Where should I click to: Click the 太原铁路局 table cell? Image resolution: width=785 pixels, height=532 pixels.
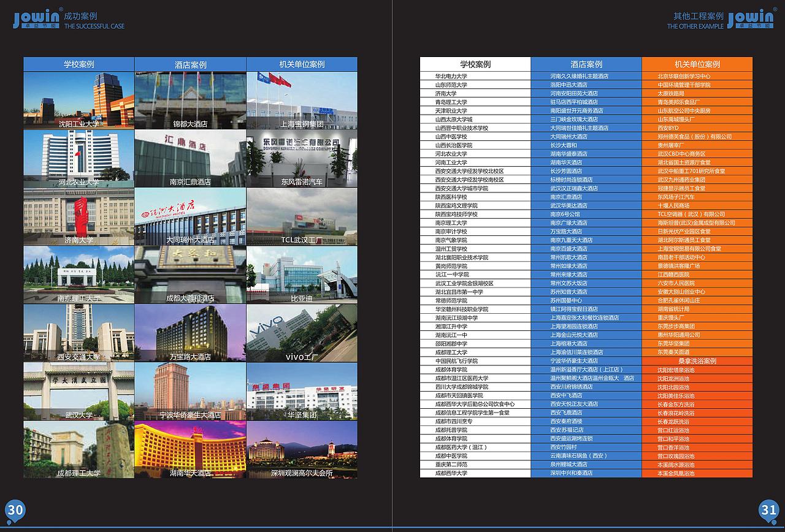(697, 93)
